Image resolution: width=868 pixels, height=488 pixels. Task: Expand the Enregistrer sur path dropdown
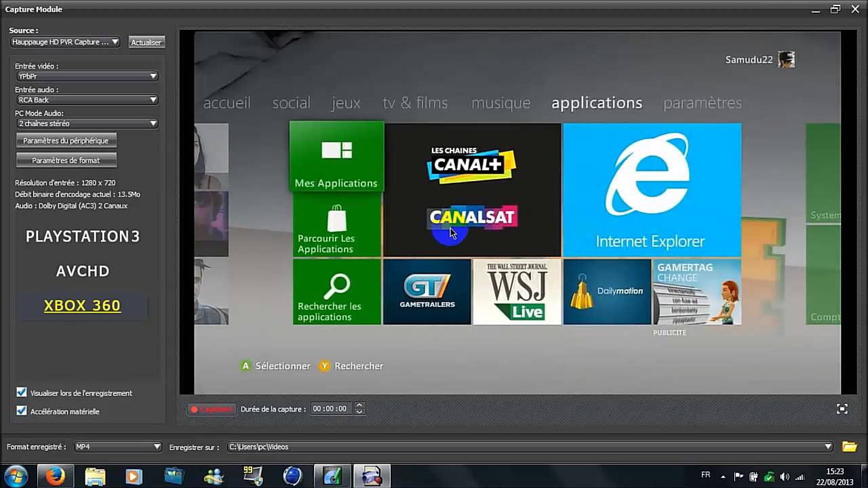pyautogui.click(x=828, y=447)
